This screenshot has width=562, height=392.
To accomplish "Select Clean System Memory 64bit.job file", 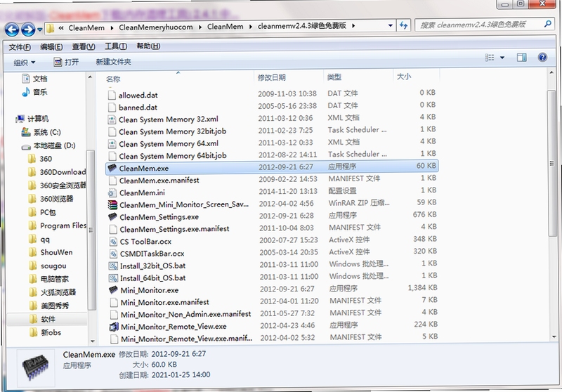I will click(x=173, y=156).
